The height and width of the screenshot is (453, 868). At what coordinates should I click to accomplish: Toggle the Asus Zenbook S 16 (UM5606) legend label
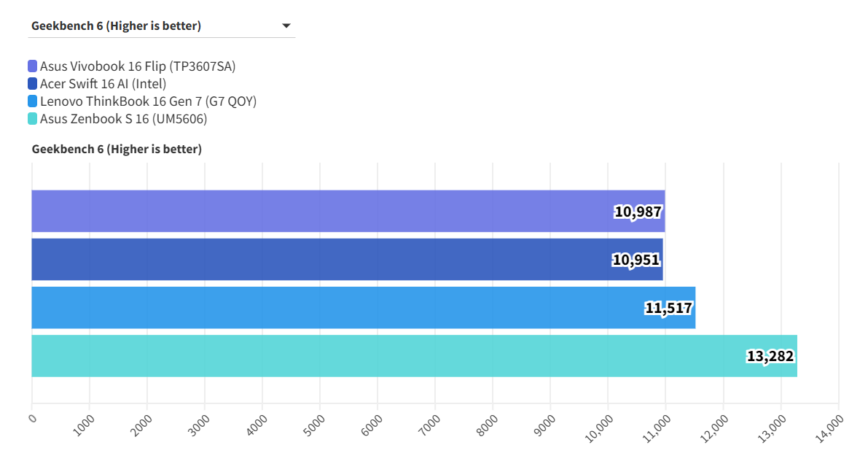123,119
